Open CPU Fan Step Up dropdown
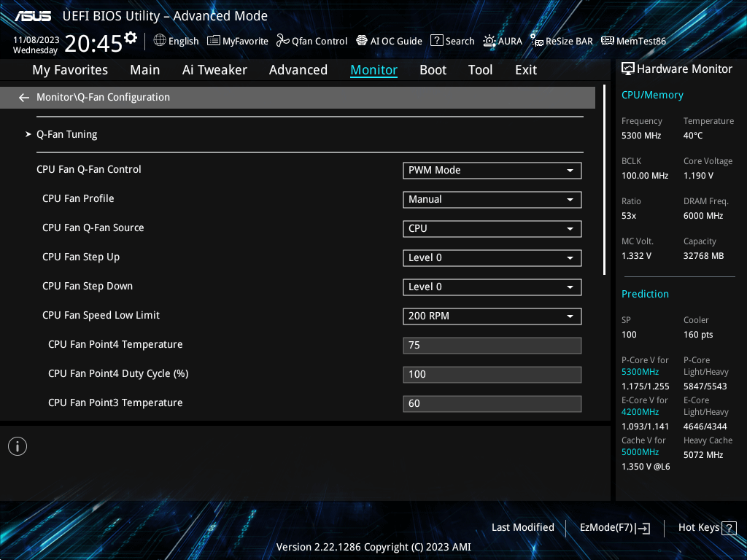Viewport: 747px width, 560px height. [492, 257]
